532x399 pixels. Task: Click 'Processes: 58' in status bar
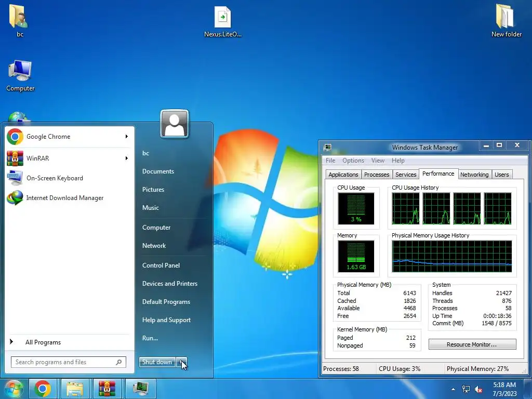point(341,369)
